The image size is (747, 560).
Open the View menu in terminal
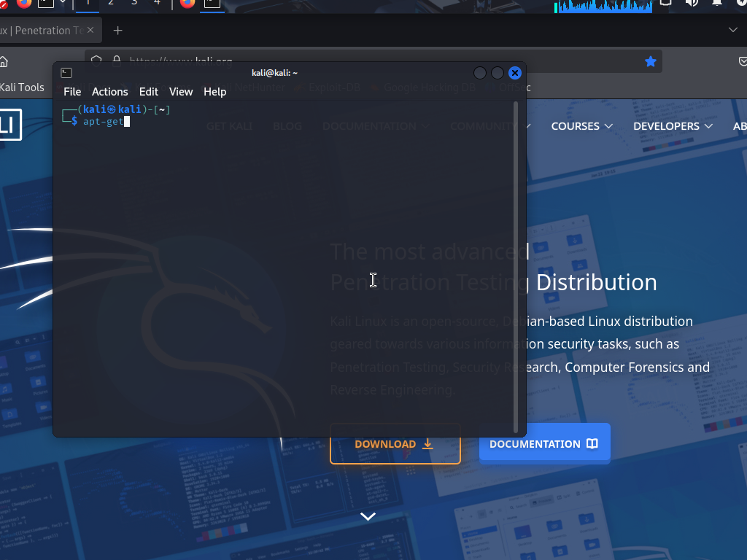(x=181, y=92)
